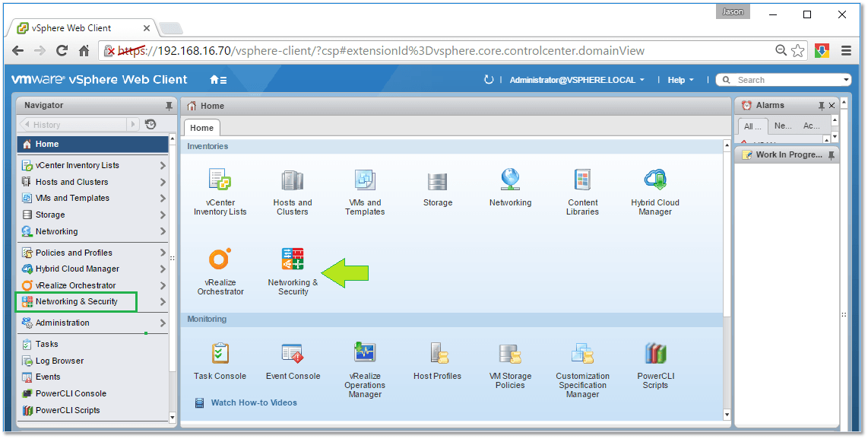Expand Hosts and Clusters chevron in Navigator
Viewport: 868px width, 439px height.
click(x=163, y=182)
